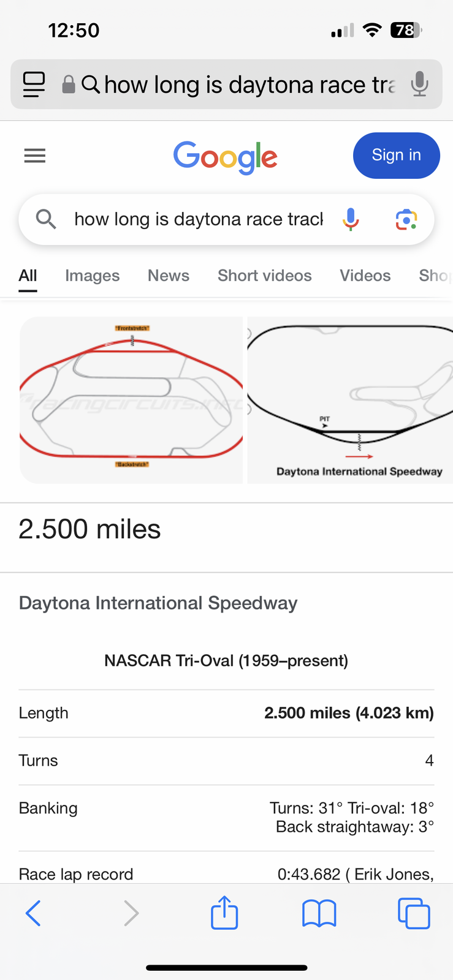Tap the magnifier icon in Google search box
The image size is (453, 980).
46,219
